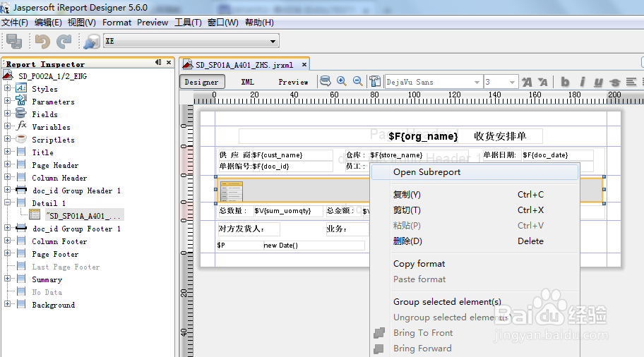Click the Styles node icon
This screenshot has width=644, height=357.
point(21,88)
